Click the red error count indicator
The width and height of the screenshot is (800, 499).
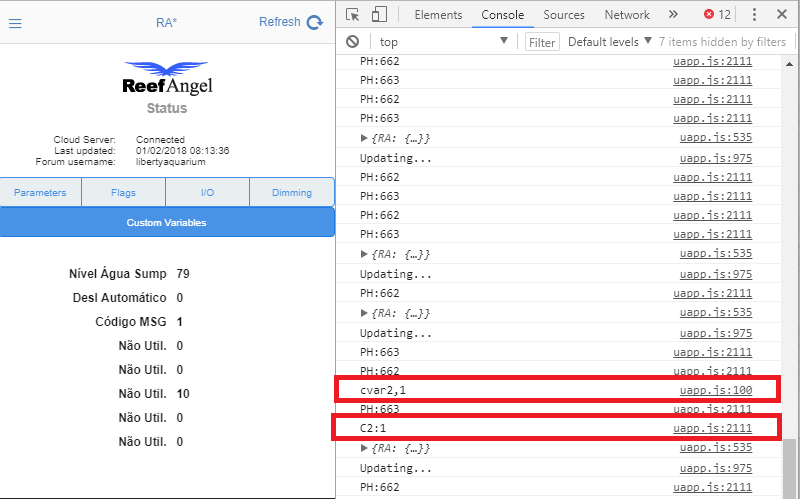(717, 15)
